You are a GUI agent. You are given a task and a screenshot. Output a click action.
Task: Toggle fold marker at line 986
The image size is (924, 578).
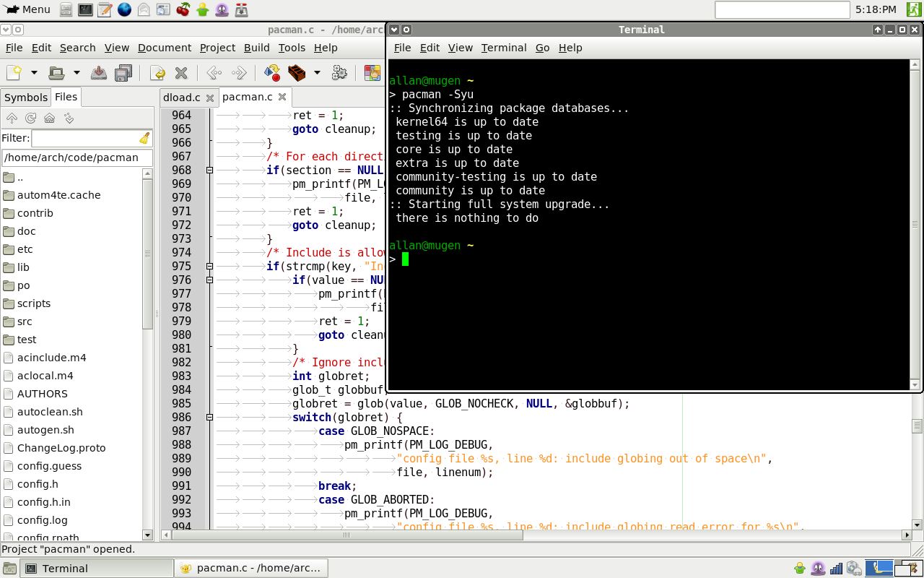pos(209,418)
